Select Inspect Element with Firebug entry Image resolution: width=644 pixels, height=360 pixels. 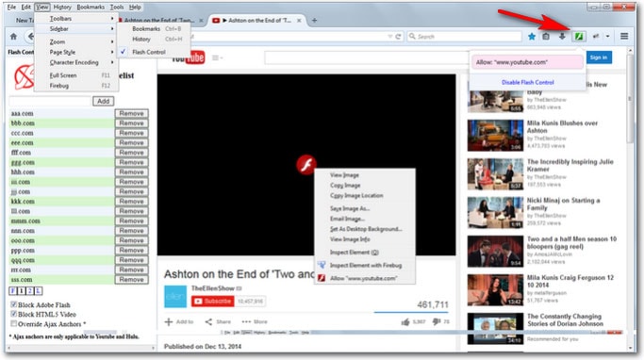[x=365, y=265]
